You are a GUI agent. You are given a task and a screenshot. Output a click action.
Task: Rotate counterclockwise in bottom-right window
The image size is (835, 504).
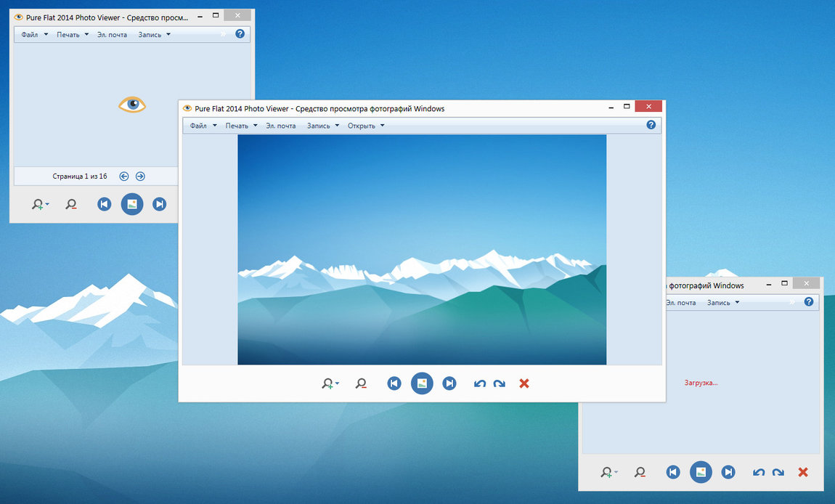tap(759, 472)
